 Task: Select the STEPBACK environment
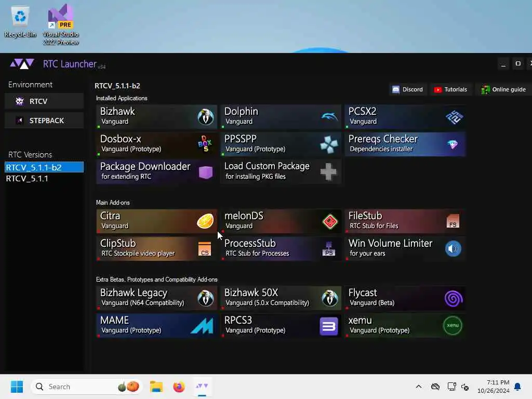tap(44, 121)
